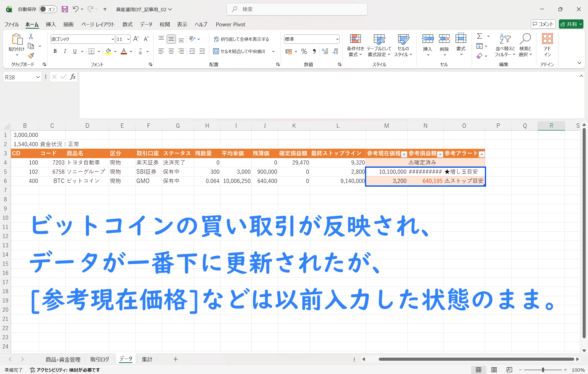Open the font name dropdown
The height and width of the screenshot is (374, 588).
pyautogui.click(x=113, y=39)
